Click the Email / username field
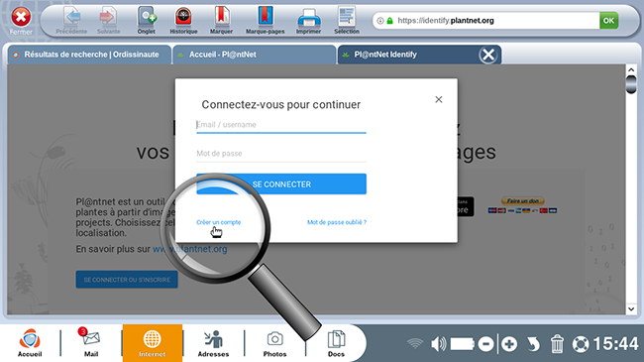Image resolution: width=644 pixels, height=362 pixels. click(x=281, y=125)
